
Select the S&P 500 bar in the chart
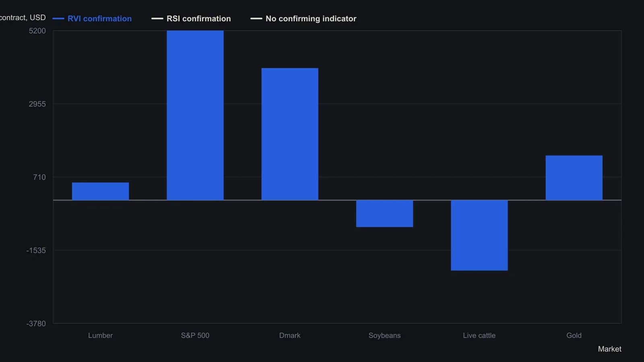click(x=195, y=115)
